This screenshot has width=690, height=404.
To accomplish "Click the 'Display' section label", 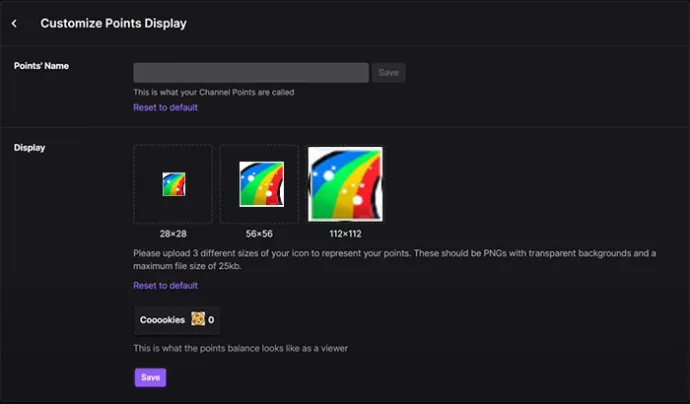I will (x=29, y=148).
